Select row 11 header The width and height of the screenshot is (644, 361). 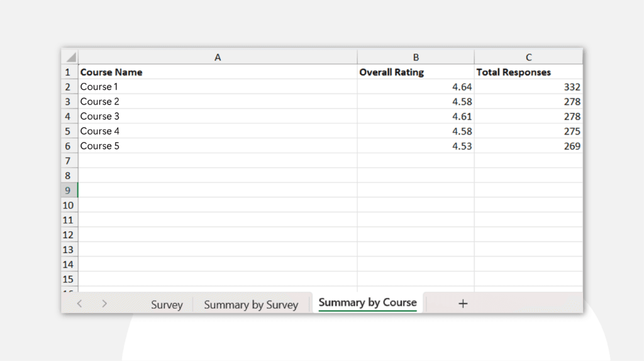(x=69, y=219)
